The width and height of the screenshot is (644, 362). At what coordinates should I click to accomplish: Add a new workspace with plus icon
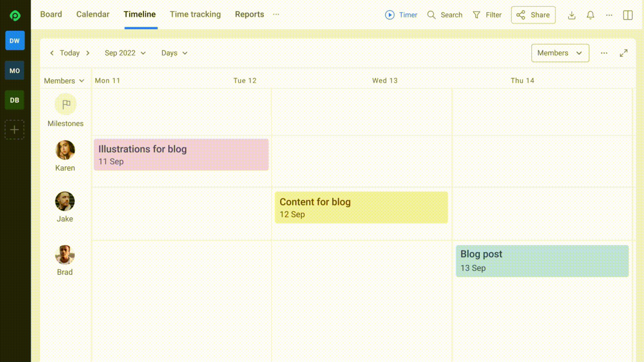[14, 130]
